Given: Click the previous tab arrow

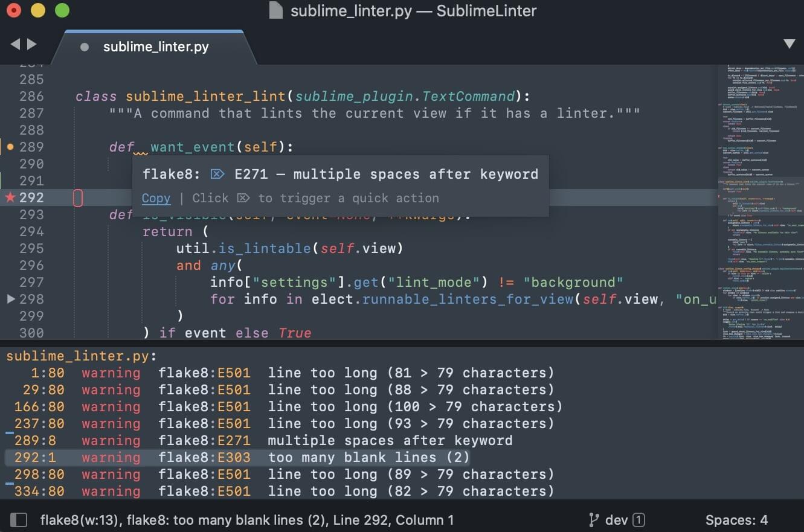Looking at the screenshot, I should tap(15, 44).
